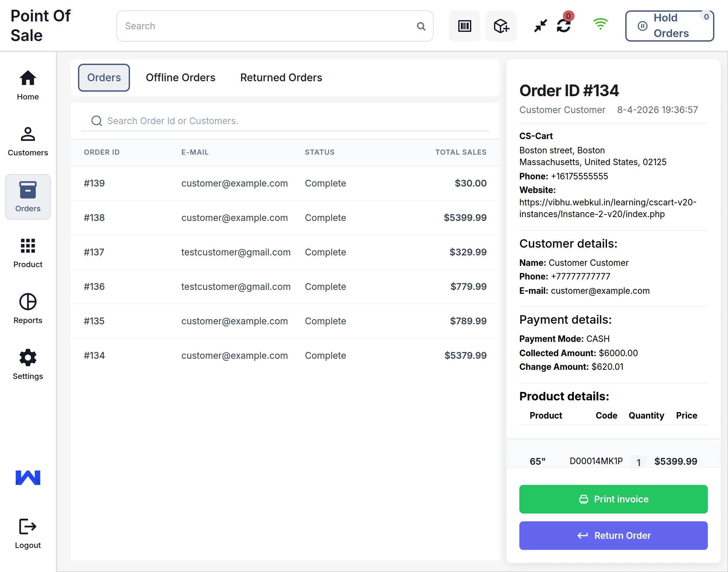This screenshot has width=728, height=572.
Task: Open the Product grid in the sidebar
Action: 28,253
